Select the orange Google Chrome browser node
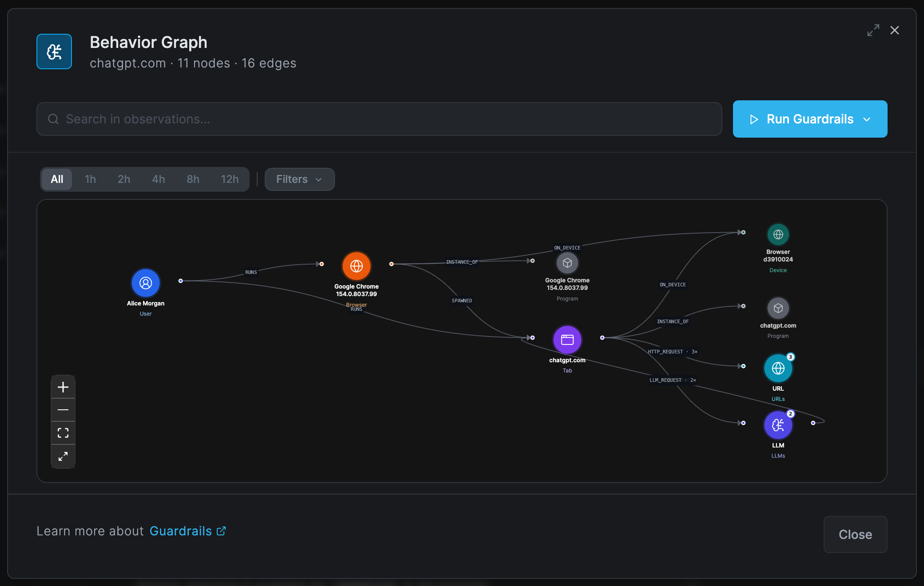The width and height of the screenshot is (924, 586). pos(356,266)
